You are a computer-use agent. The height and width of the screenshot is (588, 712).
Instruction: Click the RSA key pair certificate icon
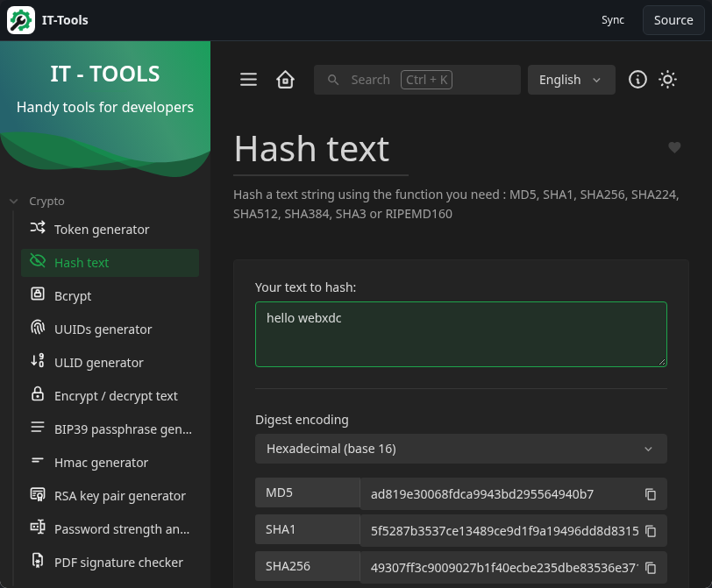click(38, 494)
